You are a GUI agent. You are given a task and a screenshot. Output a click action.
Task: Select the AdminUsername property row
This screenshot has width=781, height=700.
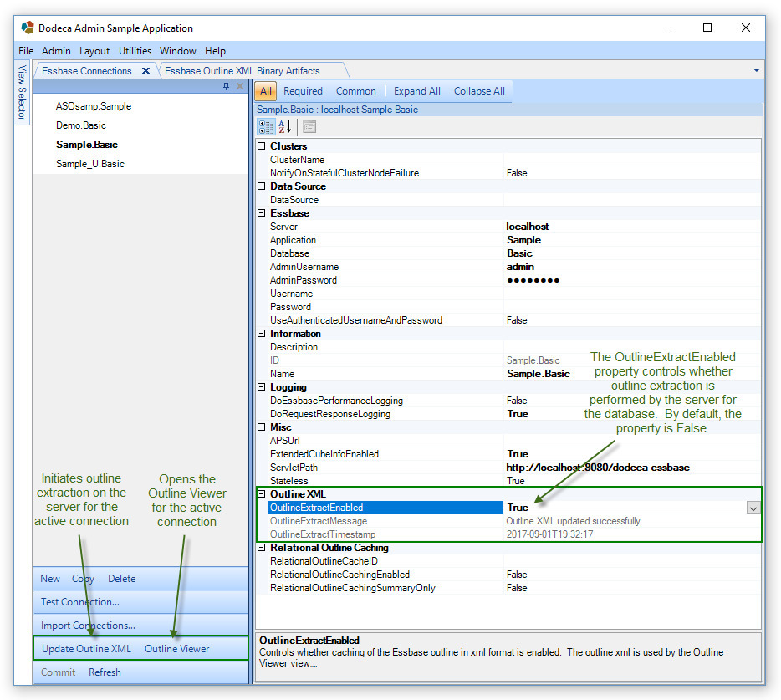508,267
